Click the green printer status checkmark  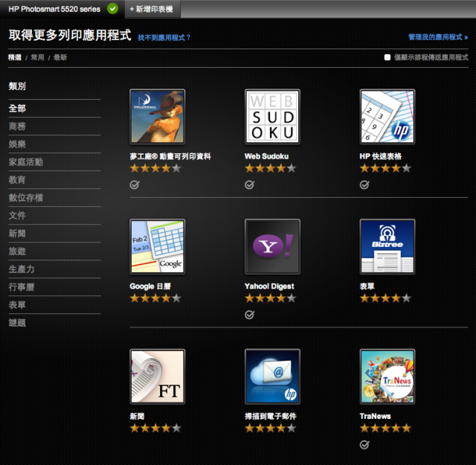(112, 9)
